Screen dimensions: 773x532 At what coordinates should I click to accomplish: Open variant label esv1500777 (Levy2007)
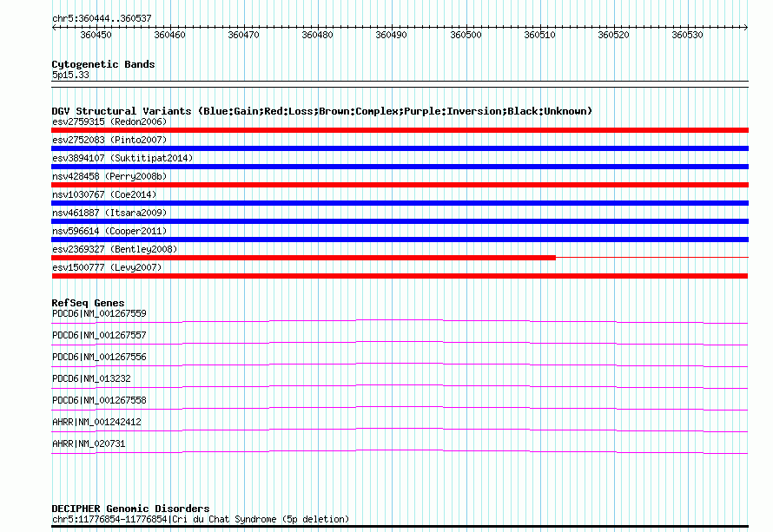(107, 267)
